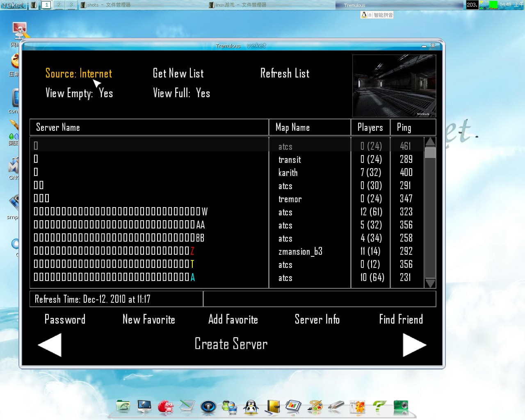
Task: Launch the chart presentation dock icon
Action: pos(294,406)
